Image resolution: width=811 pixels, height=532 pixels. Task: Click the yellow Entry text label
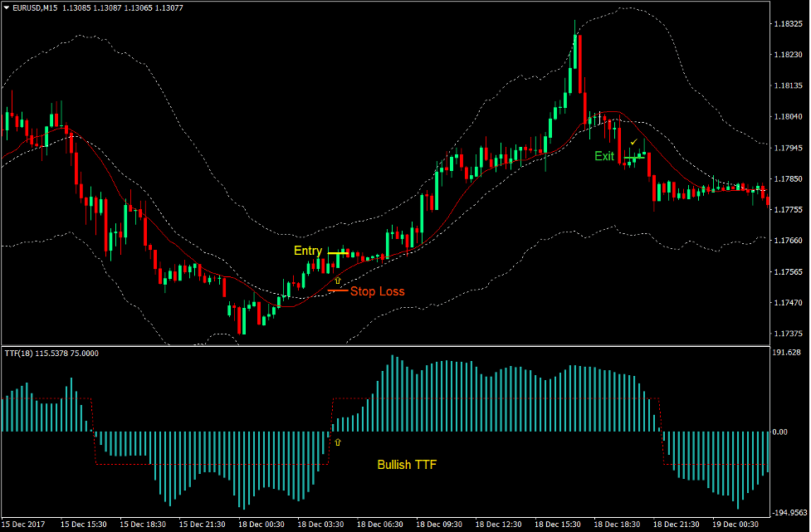click(x=307, y=251)
